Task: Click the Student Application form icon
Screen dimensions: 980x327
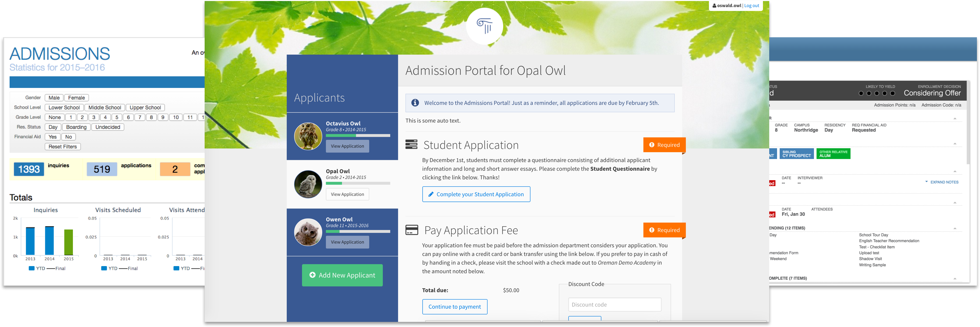Action: pyautogui.click(x=411, y=145)
